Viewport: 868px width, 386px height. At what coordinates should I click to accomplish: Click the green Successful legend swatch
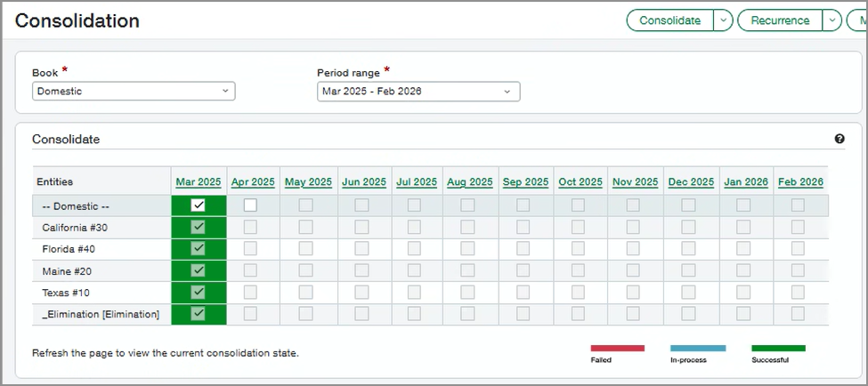coord(778,349)
